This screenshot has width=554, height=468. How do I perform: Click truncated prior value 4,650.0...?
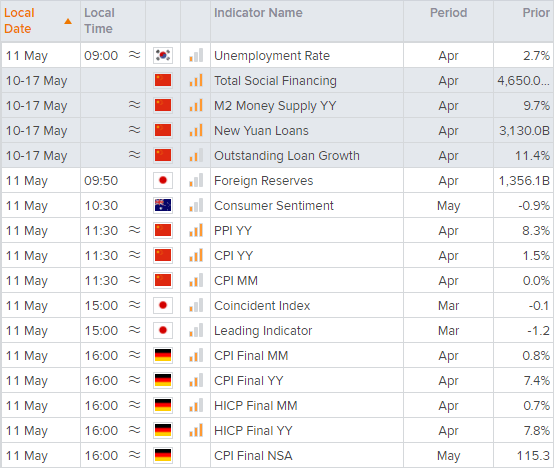click(523, 81)
